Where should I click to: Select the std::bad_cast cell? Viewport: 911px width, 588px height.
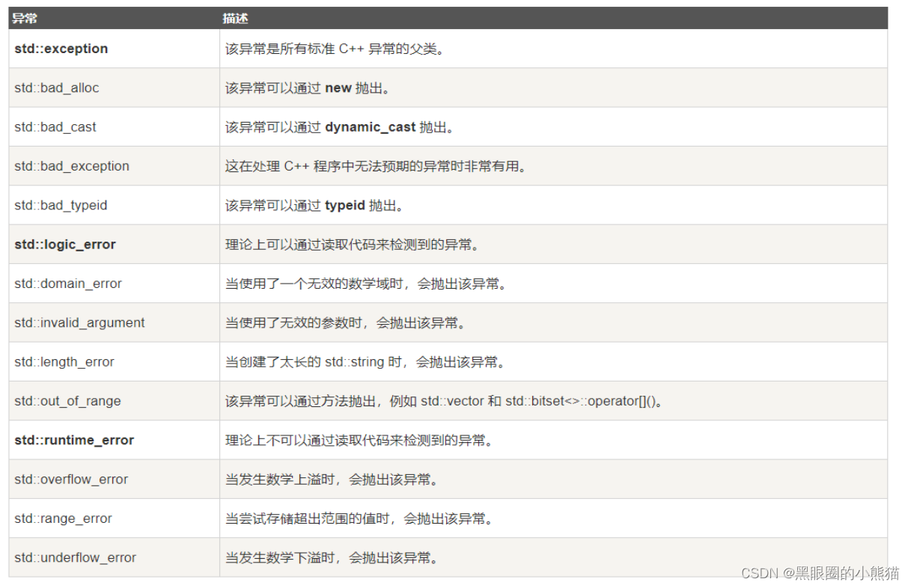[114, 127]
